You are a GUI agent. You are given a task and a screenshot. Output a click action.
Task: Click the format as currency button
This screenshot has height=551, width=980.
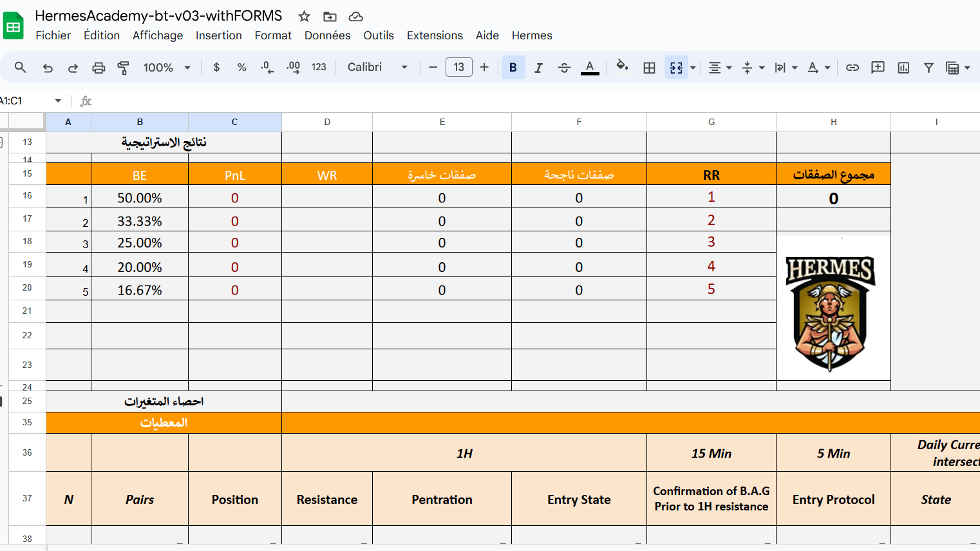coord(216,68)
